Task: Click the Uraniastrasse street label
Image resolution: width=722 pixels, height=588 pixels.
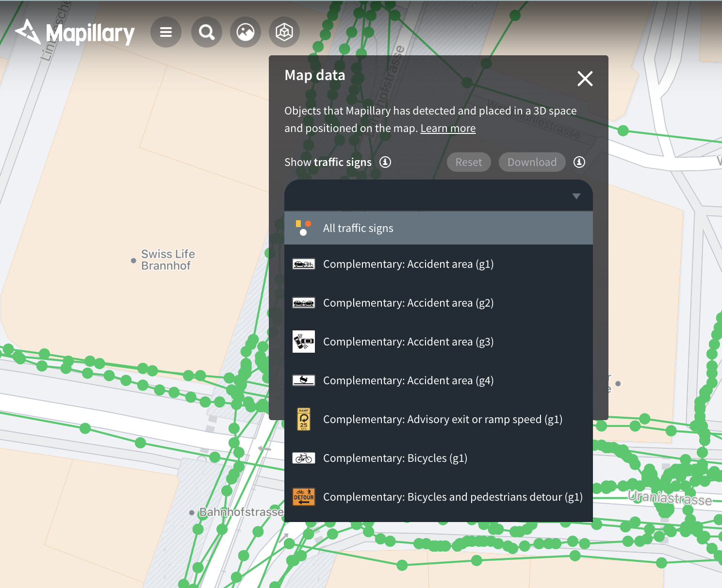Action: point(670,498)
